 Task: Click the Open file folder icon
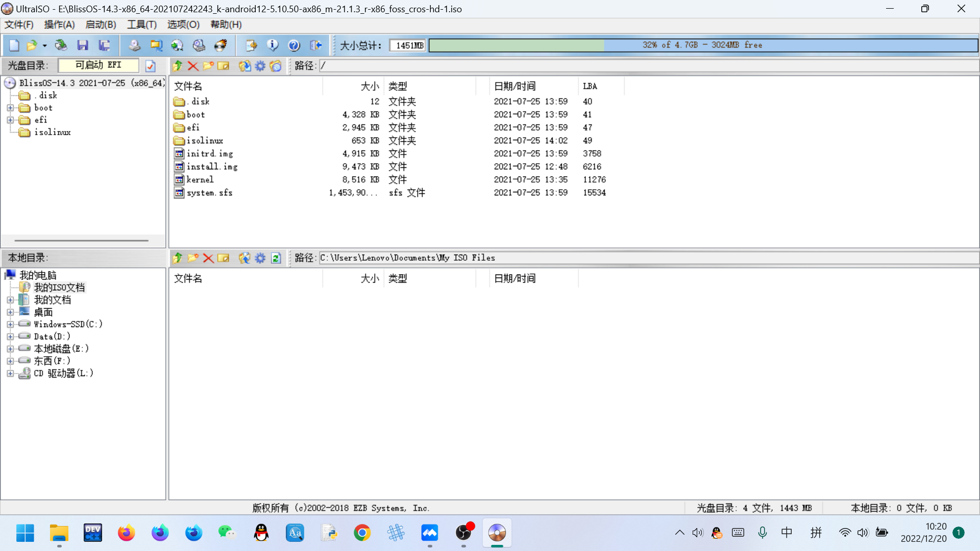[32, 45]
